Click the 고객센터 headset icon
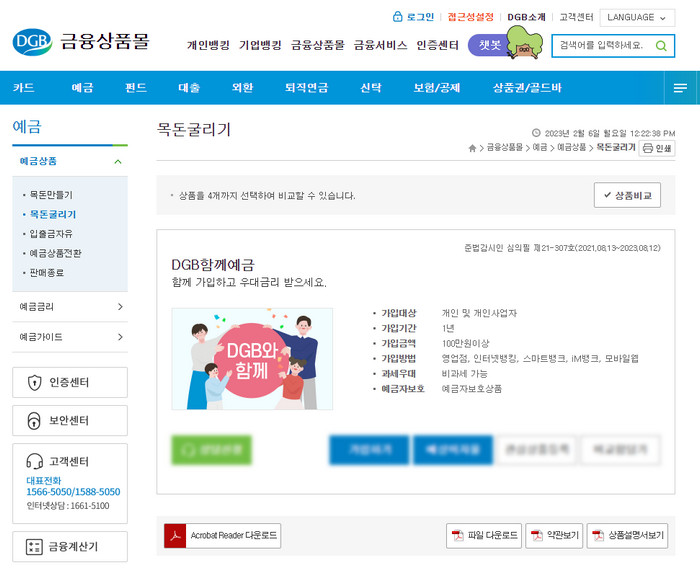The height and width of the screenshot is (576, 700). (34, 461)
